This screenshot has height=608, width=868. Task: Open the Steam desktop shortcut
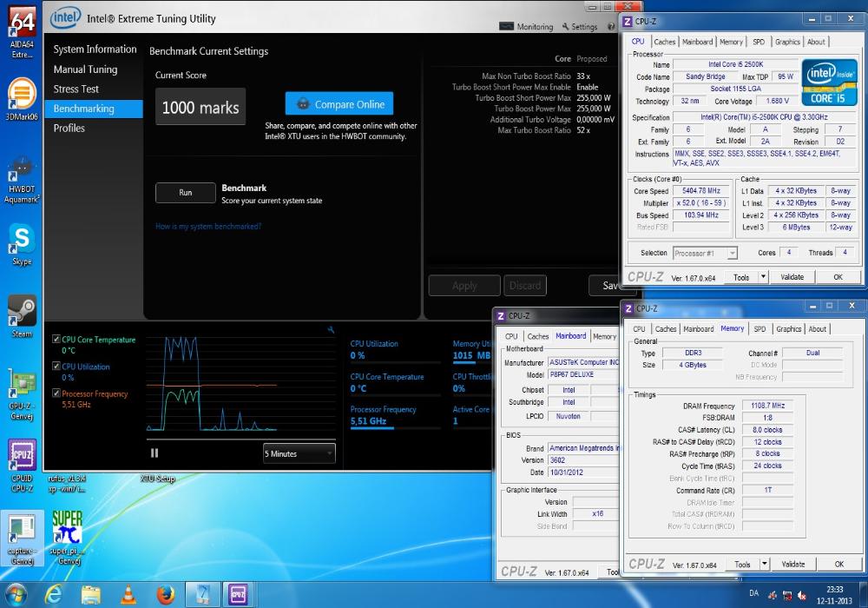(x=22, y=316)
